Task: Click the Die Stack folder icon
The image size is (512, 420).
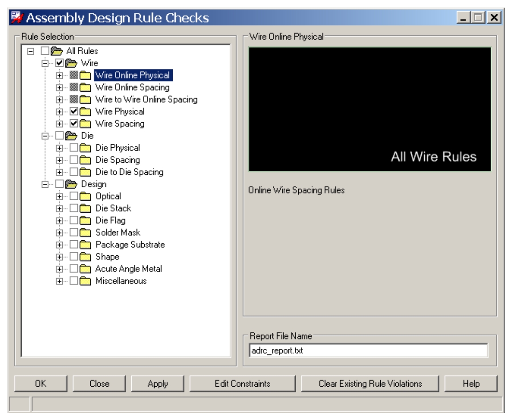Action: point(86,208)
